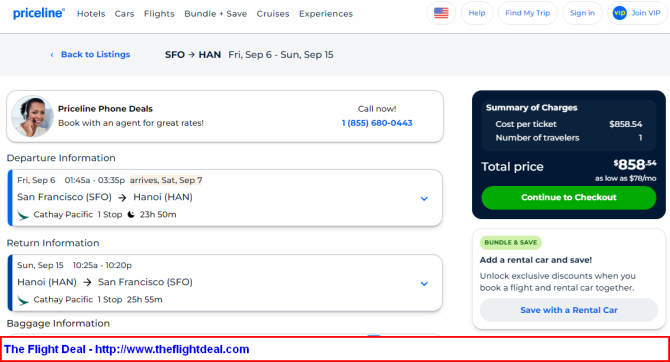Image resolution: width=670 pixels, height=362 pixels.
Task: Expand the departure flight details chevron
Action: (x=424, y=198)
